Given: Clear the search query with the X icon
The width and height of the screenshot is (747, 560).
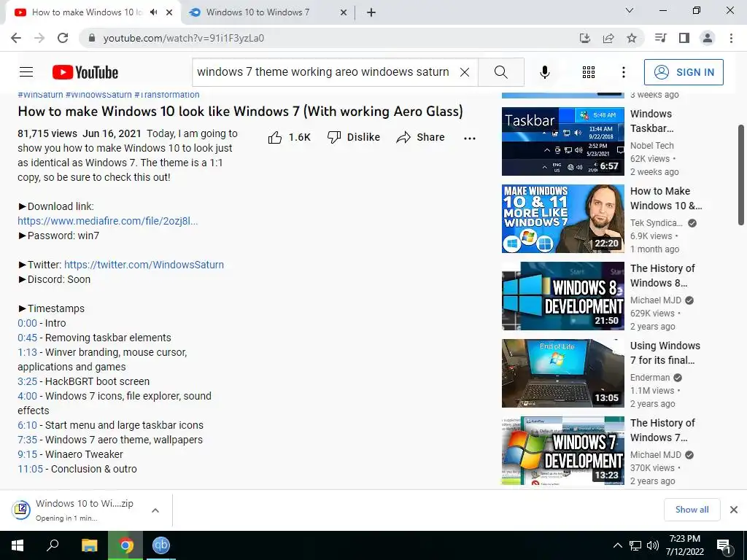Looking at the screenshot, I should (465, 72).
